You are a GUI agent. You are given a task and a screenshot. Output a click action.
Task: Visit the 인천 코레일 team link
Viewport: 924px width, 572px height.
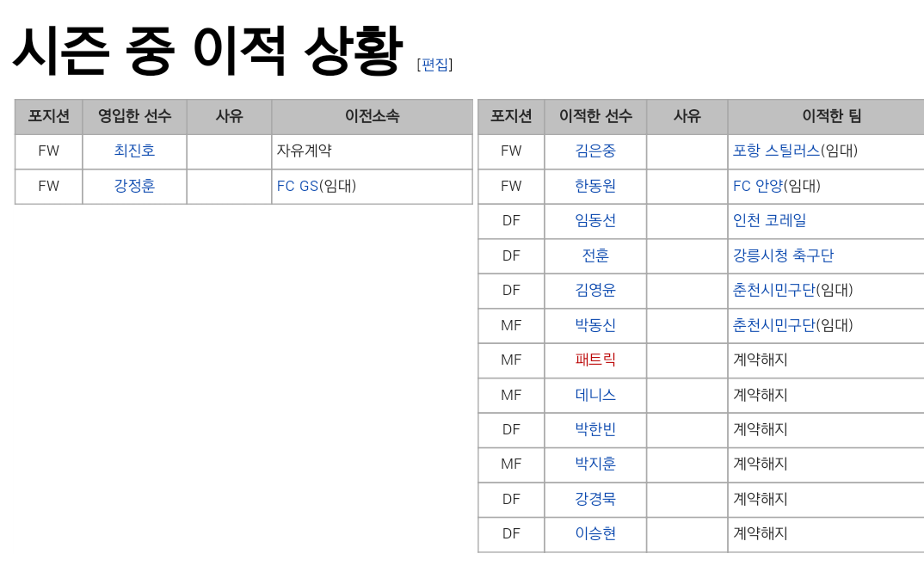pyautogui.click(x=769, y=220)
